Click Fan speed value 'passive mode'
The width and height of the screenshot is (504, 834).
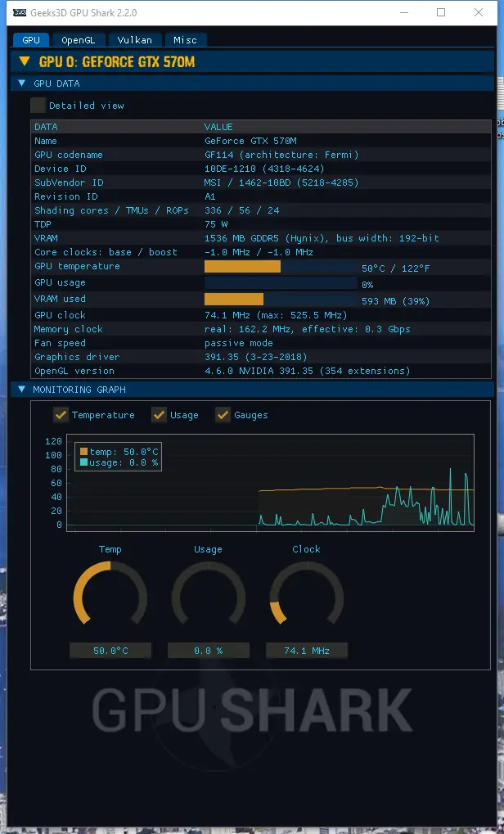coord(239,343)
